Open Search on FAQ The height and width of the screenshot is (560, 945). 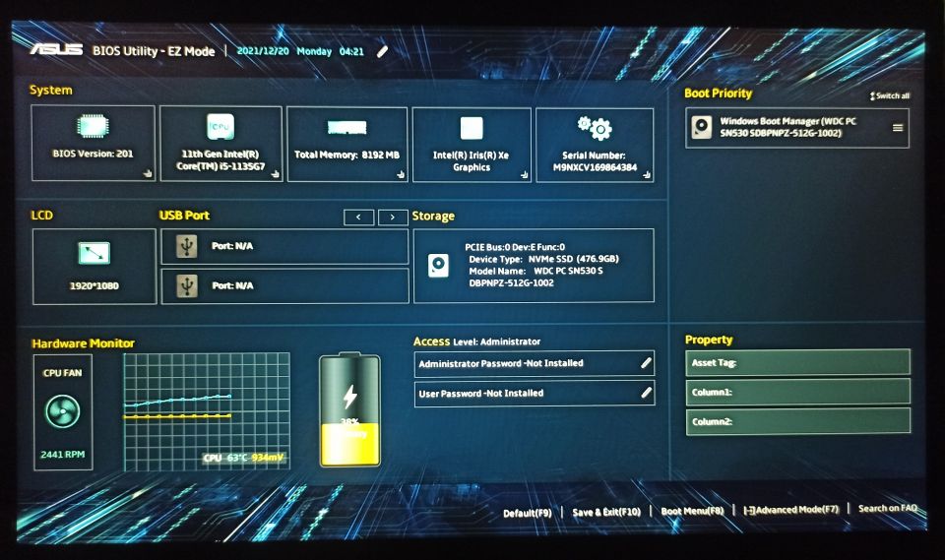[888, 508]
